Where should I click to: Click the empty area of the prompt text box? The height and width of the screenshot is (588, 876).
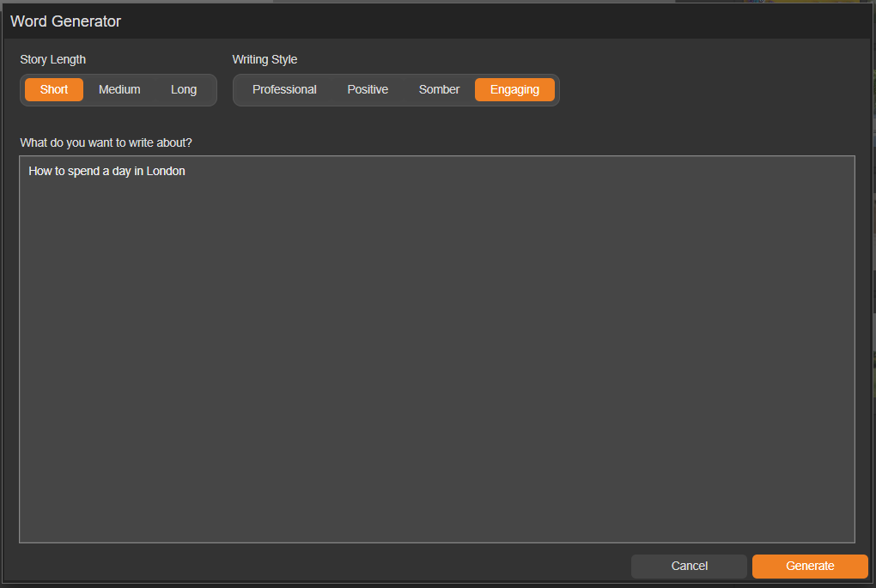pos(436,361)
